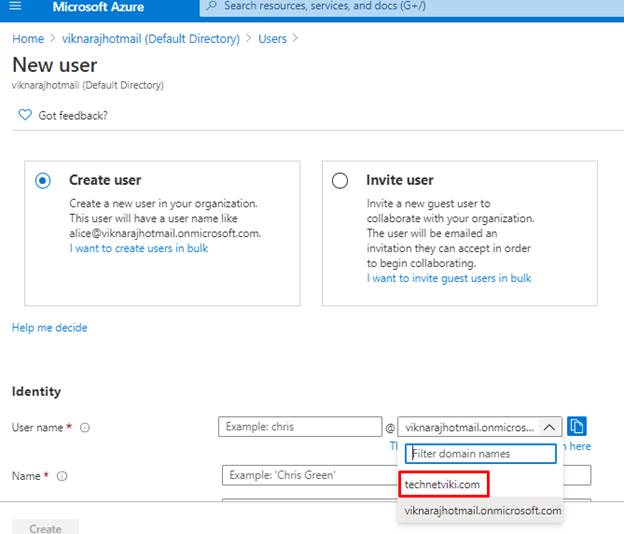
Task: Click the Create button
Action: point(45,528)
